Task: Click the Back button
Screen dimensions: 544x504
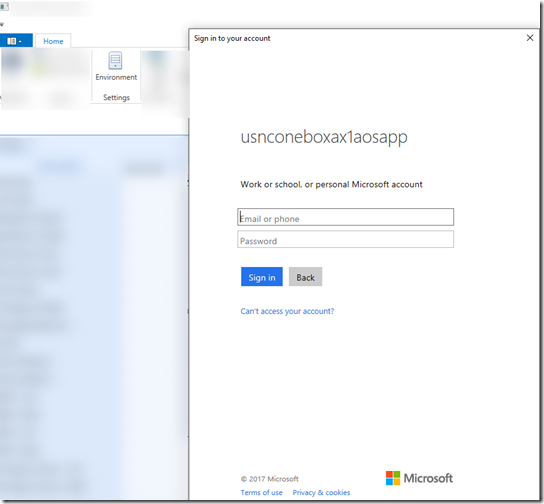Action: (305, 277)
